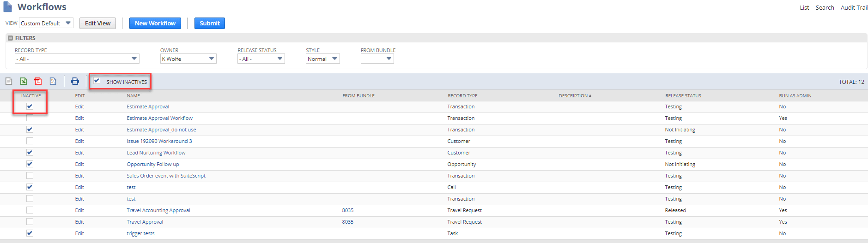The image size is (868, 243).
Task: Open the From Bundle filter dropdown
Action: (377, 59)
